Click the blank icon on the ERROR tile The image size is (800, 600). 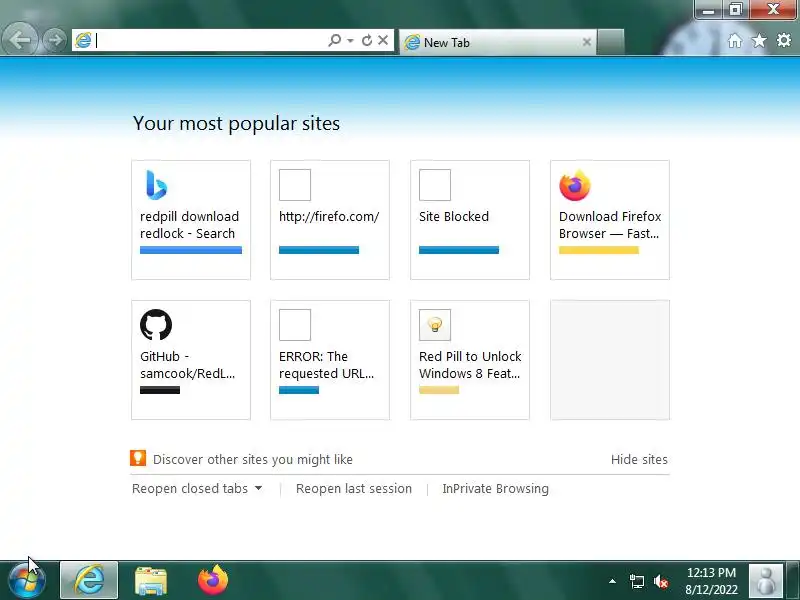pyautogui.click(x=295, y=324)
